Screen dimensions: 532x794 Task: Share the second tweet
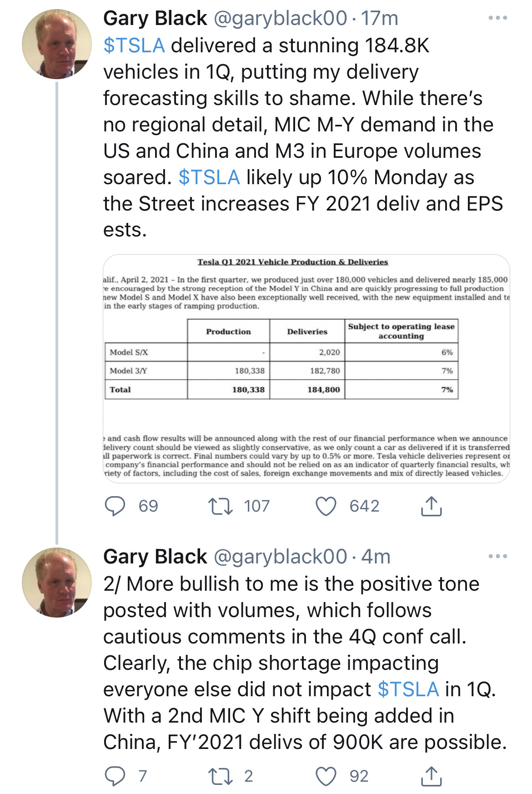point(431,776)
